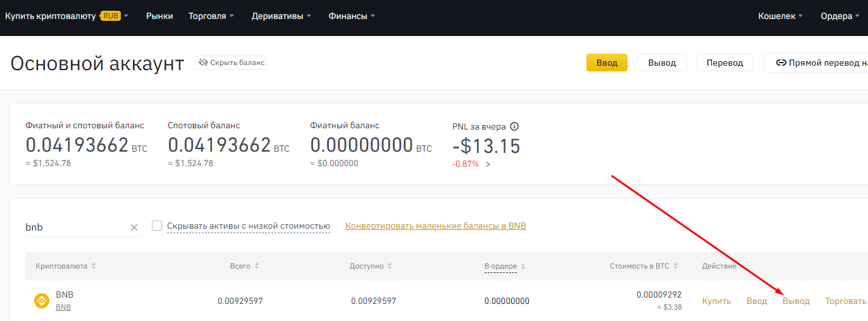The height and width of the screenshot is (321, 868).
Task: Open the Ордера dropdown
Action: [x=841, y=16]
